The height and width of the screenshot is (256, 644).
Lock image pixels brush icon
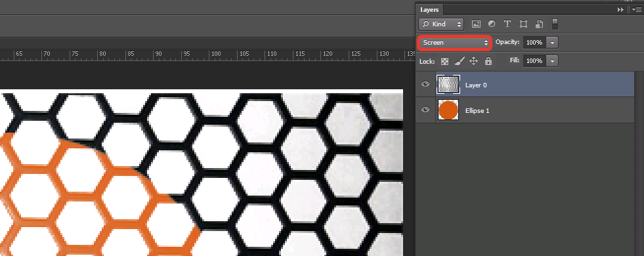click(459, 61)
